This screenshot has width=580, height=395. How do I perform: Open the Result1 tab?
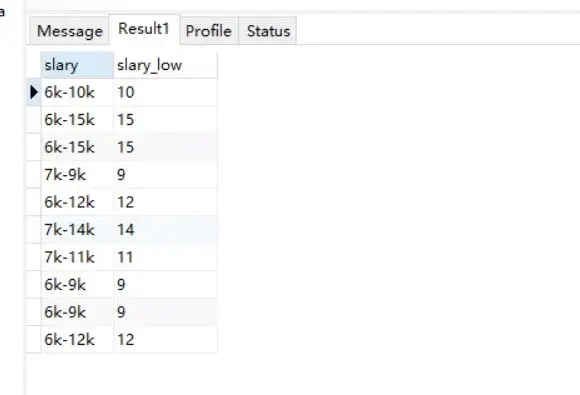(144, 29)
